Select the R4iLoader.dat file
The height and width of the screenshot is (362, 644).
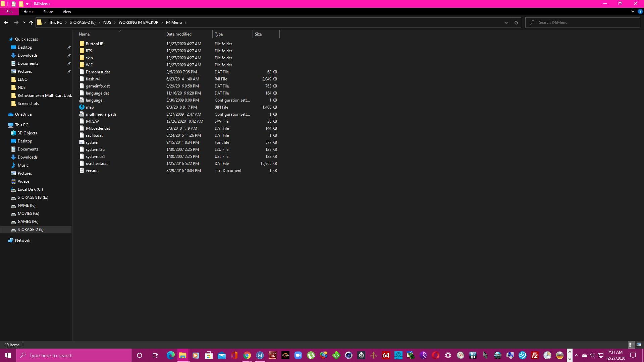pyautogui.click(x=98, y=128)
